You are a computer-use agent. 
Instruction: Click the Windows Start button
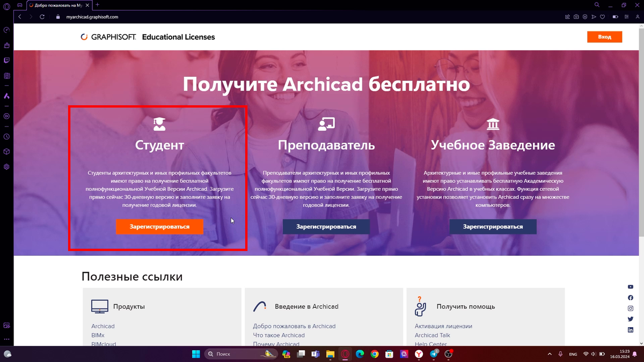pos(196,354)
